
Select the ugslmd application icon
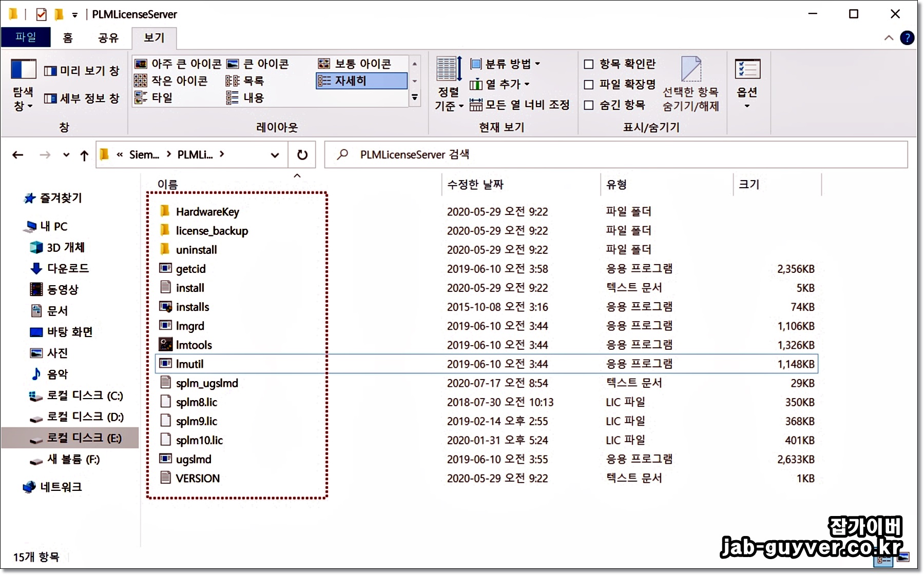coord(165,459)
